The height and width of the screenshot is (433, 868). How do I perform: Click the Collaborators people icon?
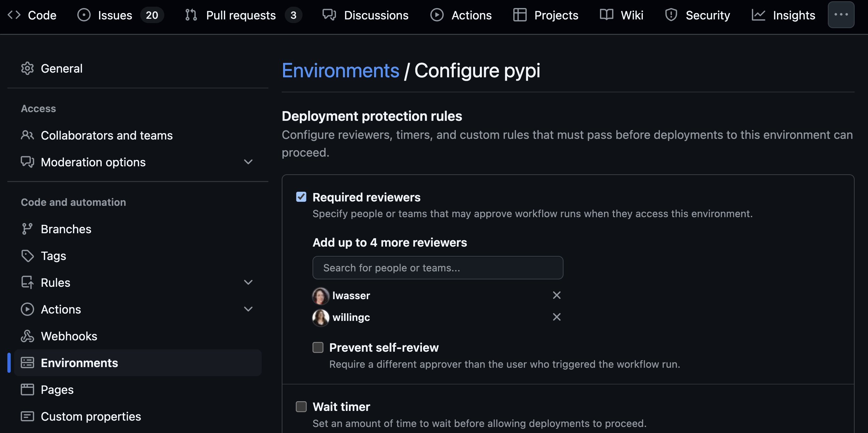27,135
